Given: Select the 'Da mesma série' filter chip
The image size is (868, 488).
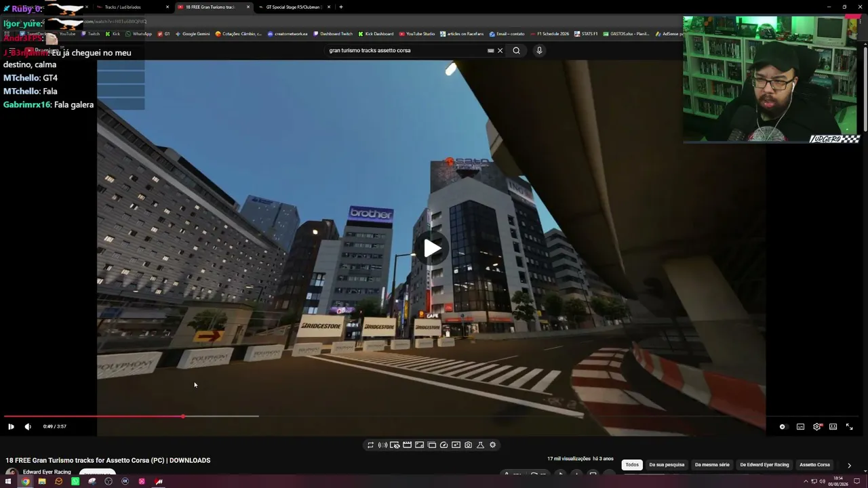Looking at the screenshot, I should [712, 465].
